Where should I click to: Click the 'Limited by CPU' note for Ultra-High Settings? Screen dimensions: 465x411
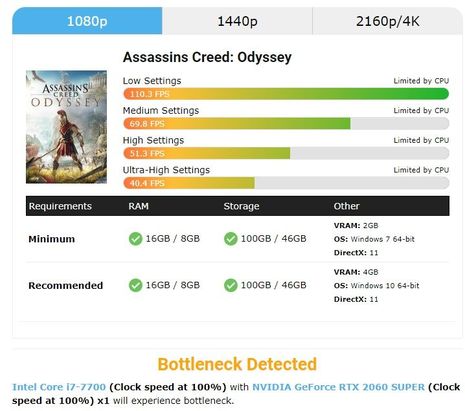[x=421, y=170]
